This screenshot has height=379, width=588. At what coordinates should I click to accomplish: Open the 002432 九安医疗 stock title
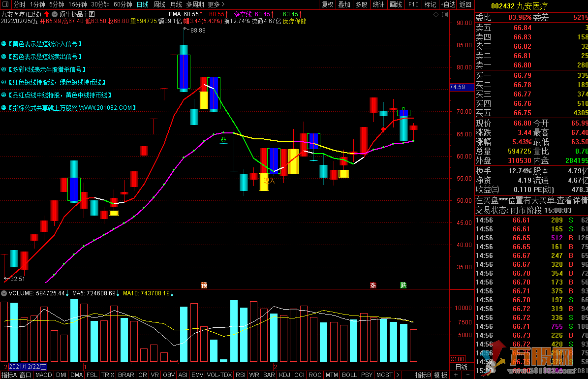[520, 6]
